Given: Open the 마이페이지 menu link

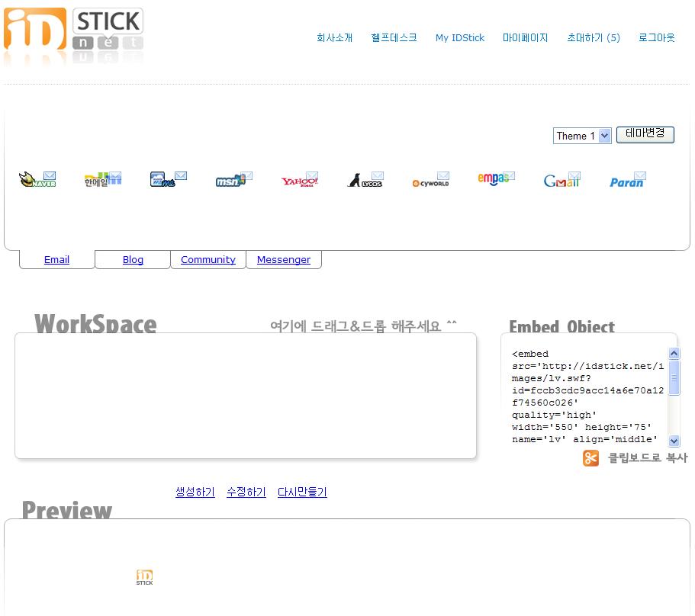Looking at the screenshot, I should (525, 37).
